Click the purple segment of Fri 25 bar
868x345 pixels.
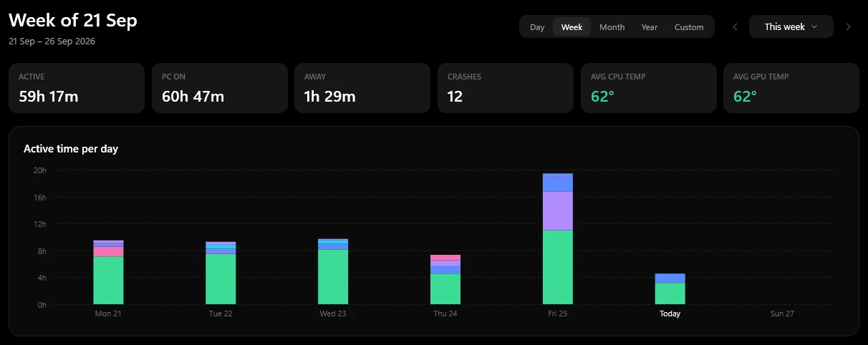[558, 210]
